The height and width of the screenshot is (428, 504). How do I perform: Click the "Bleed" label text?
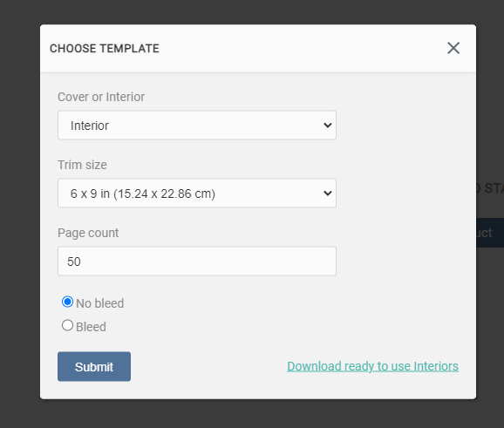click(x=91, y=327)
